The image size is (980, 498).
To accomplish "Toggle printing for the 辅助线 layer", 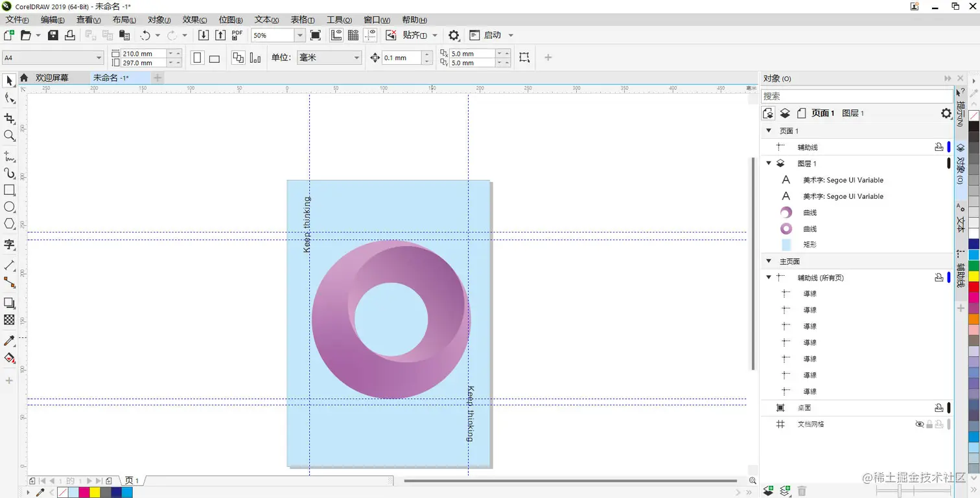I will coord(939,147).
